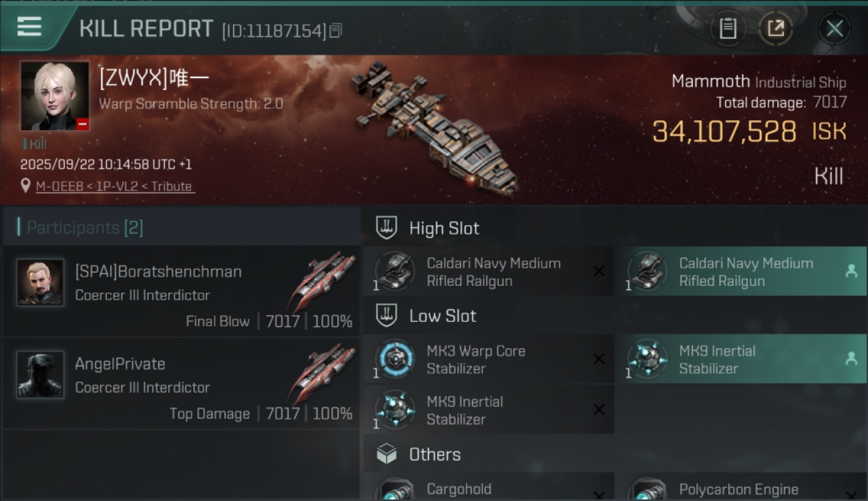Share the kill report externally
This screenshot has height=501, width=868.
[775, 28]
